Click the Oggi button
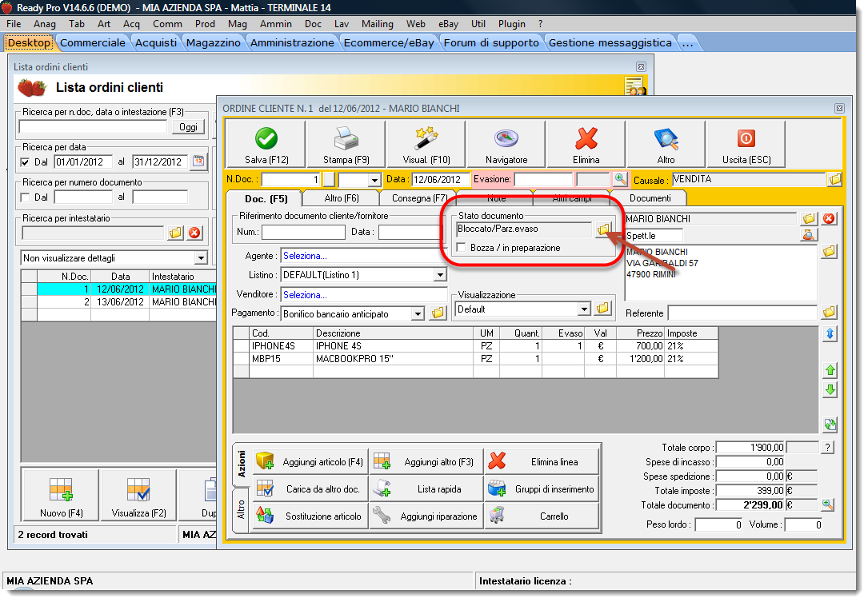The image size is (868, 602). (188, 127)
